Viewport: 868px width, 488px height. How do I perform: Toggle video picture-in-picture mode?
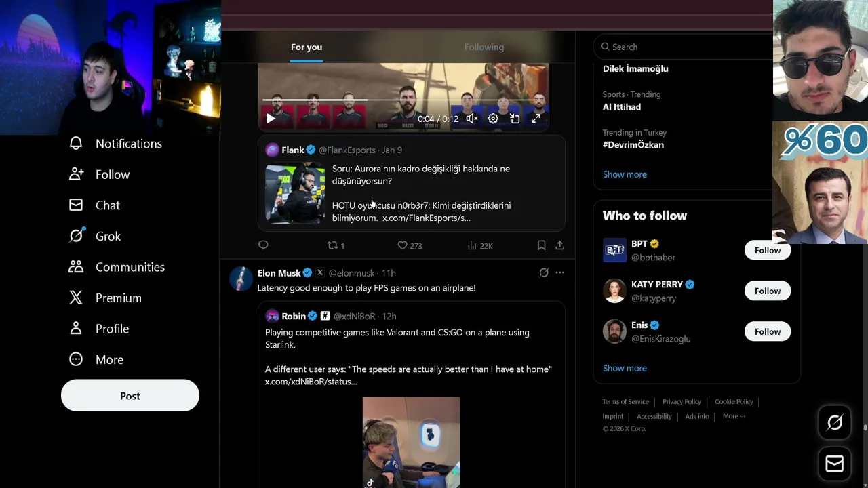pyautogui.click(x=515, y=119)
